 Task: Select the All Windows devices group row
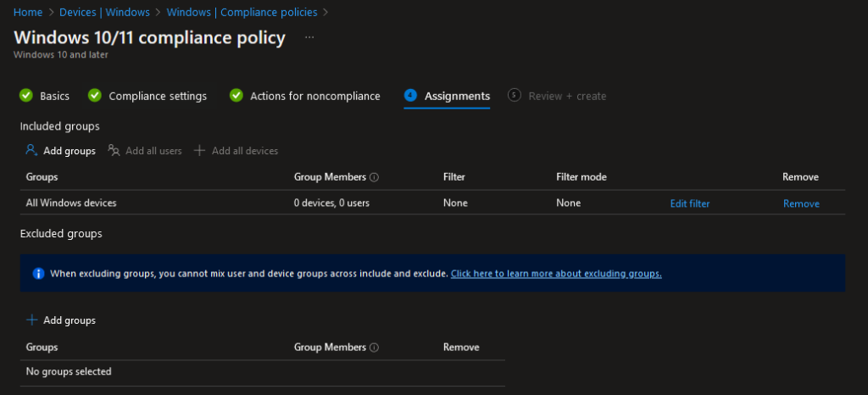tap(432, 203)
